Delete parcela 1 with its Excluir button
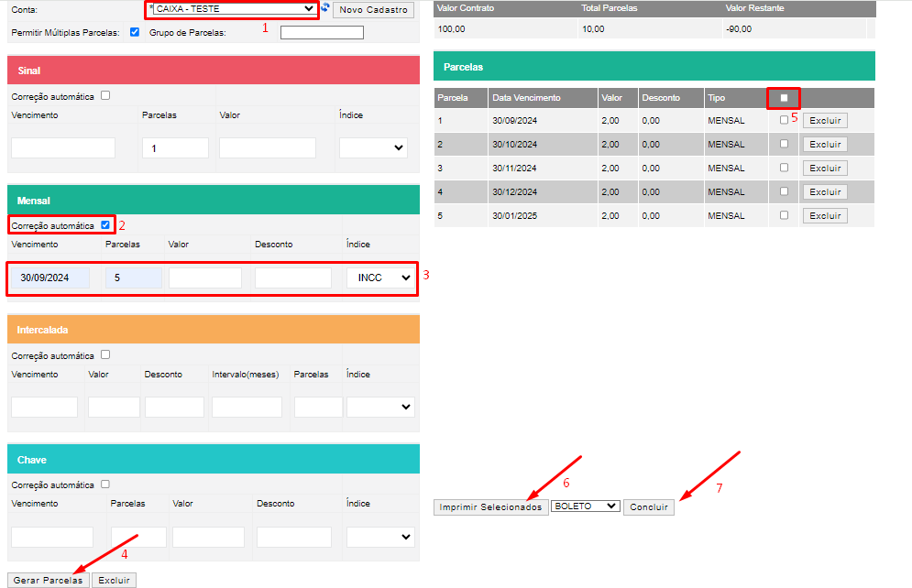Image resolution: width=912 pixels, height=588 pixels. point(825,121)
